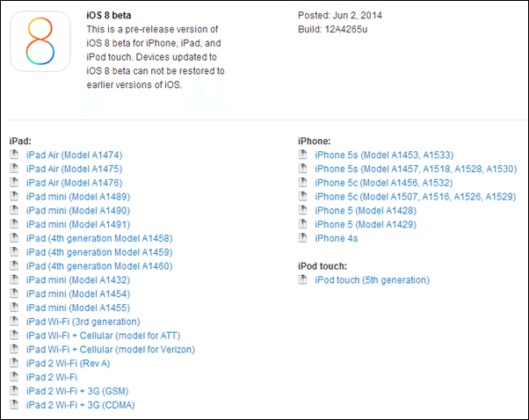Image resolution: width=529 pixels, height=420 pixels.
Task: Click file icon next to iPhone 5 (Model A1428)
Action: 303,211
